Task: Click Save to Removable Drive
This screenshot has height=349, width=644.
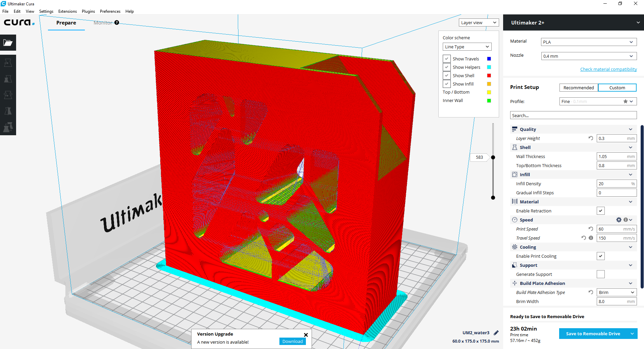Action: (x=593, y=334)
